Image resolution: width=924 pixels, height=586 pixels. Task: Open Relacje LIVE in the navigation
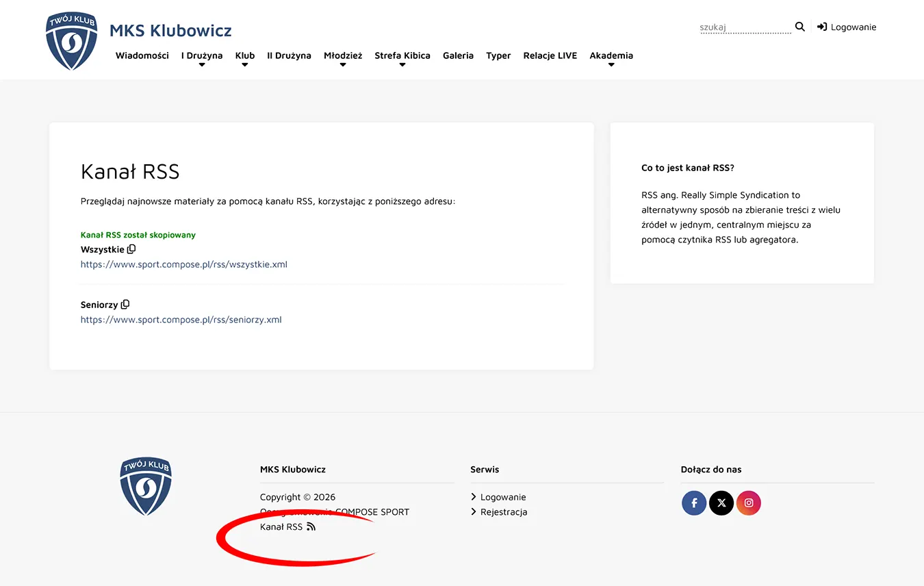(x=550, y=55)
